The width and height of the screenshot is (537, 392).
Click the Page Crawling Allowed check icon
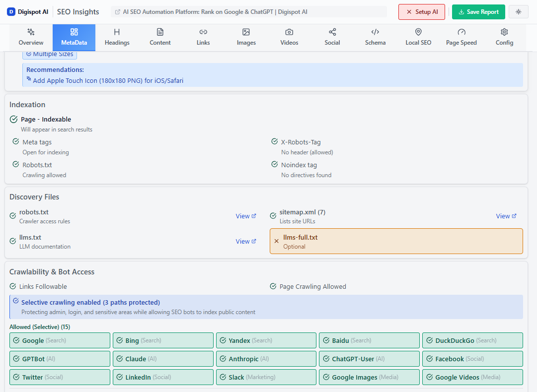pyautogui.click(x=273, y=286)
